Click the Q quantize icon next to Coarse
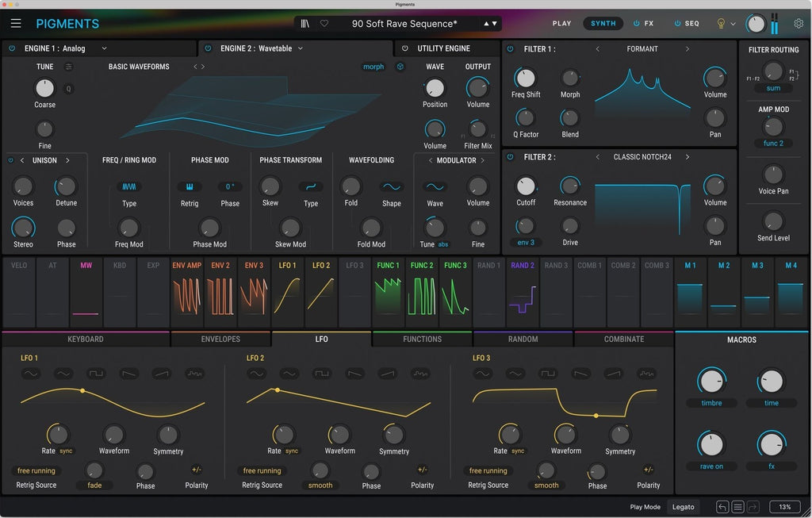The image size is (812, 518). click(68, 89)
